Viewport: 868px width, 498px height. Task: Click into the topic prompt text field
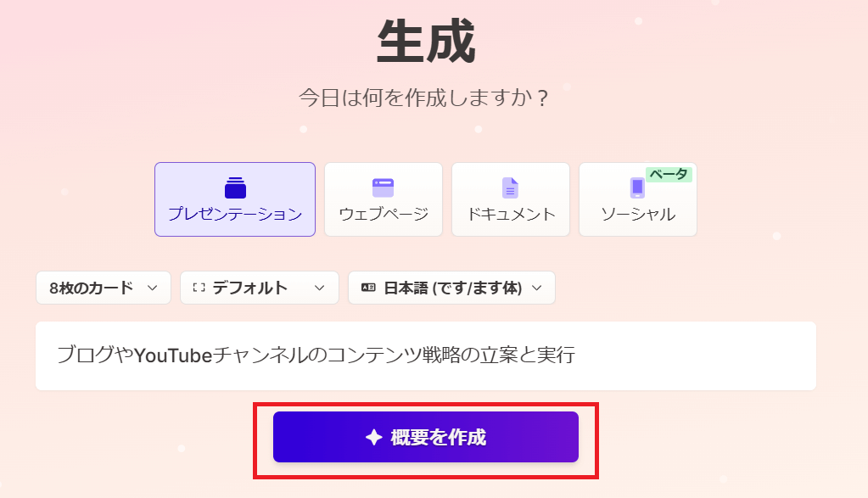(426, 355)
